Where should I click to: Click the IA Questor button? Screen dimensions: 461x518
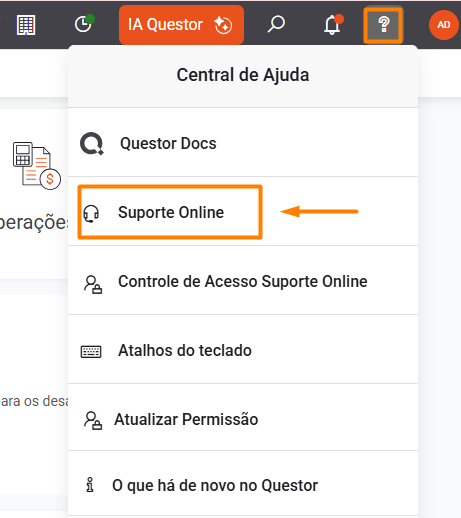coord(181,25)
